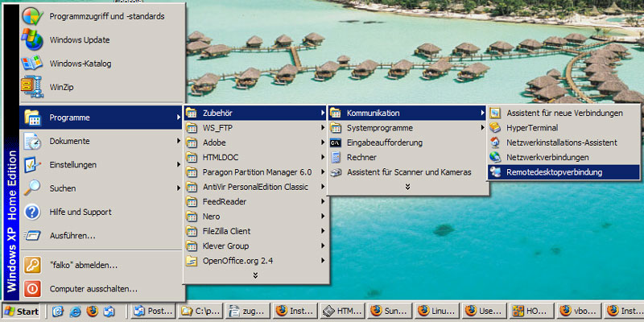Switch to the Linu... Firefox taskbar window
Viewport: 644px width, 322px height.
click(437, 312)
